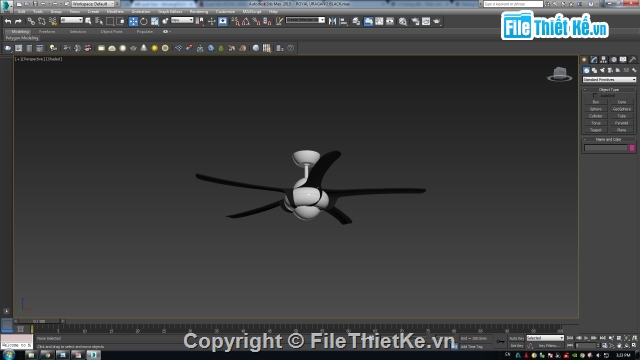Create a GeoSphere primitive
This screenshot has height=360, width=640.
coord(622,109)
